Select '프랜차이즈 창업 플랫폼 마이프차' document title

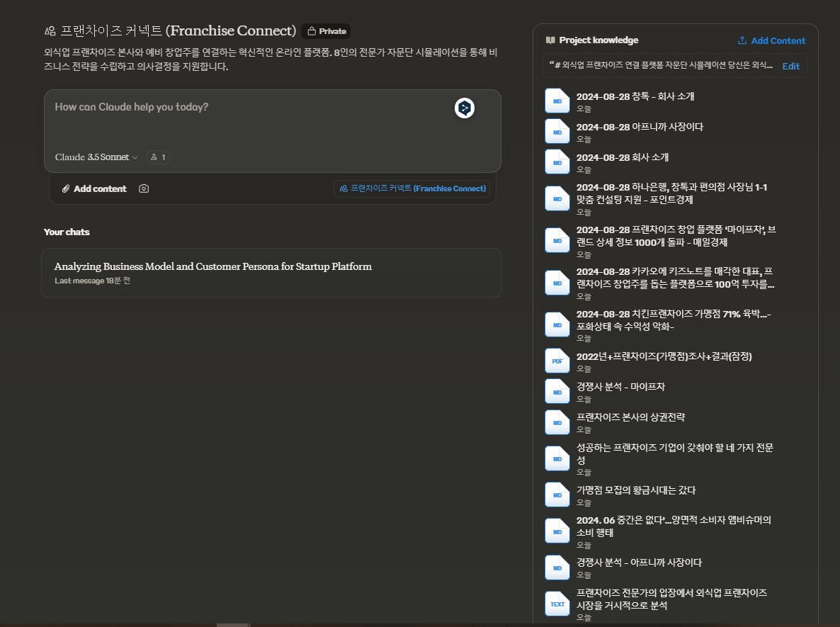tap(676, 236)
